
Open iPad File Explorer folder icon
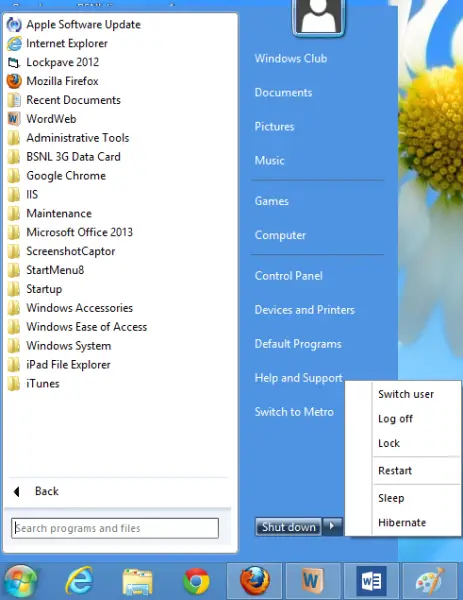pyautogui.click(x=14, y=365)
